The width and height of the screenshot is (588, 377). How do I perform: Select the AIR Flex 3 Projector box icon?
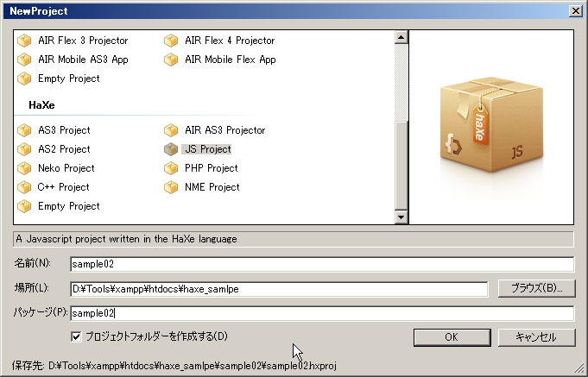pos(24,41)
